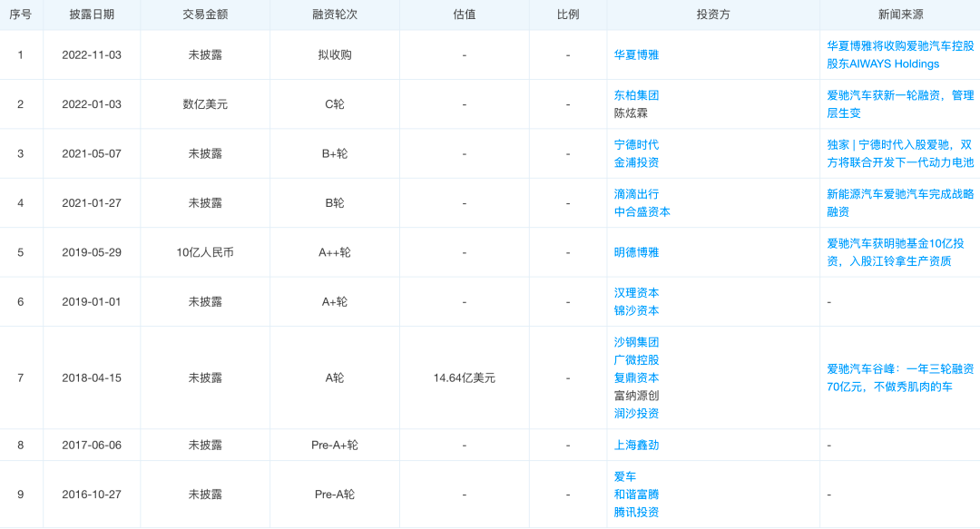Select column header 披露日期
The width and height of the screenshot is (980, 529).
coord(92,15)
